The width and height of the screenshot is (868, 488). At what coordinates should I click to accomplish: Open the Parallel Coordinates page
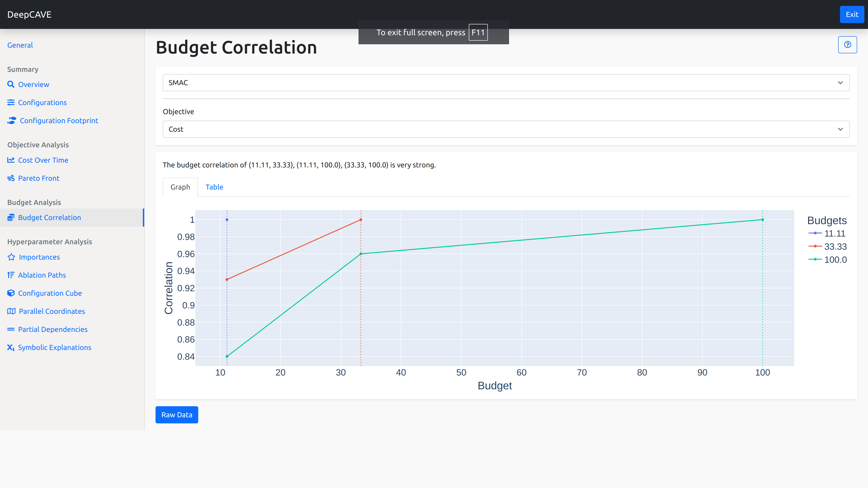(52, 311)
